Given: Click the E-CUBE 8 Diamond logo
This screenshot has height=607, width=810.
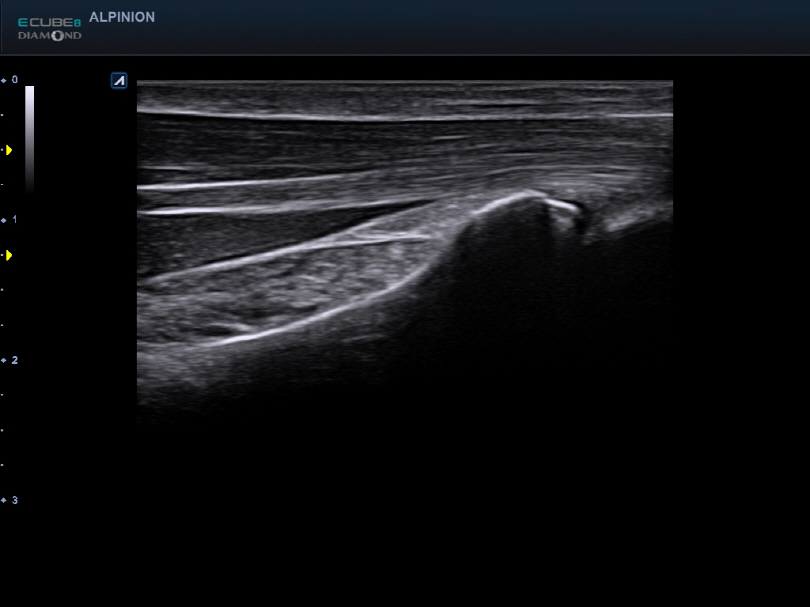Looking at the screenshot, I should pyautogui.click(x=49, y=29).
